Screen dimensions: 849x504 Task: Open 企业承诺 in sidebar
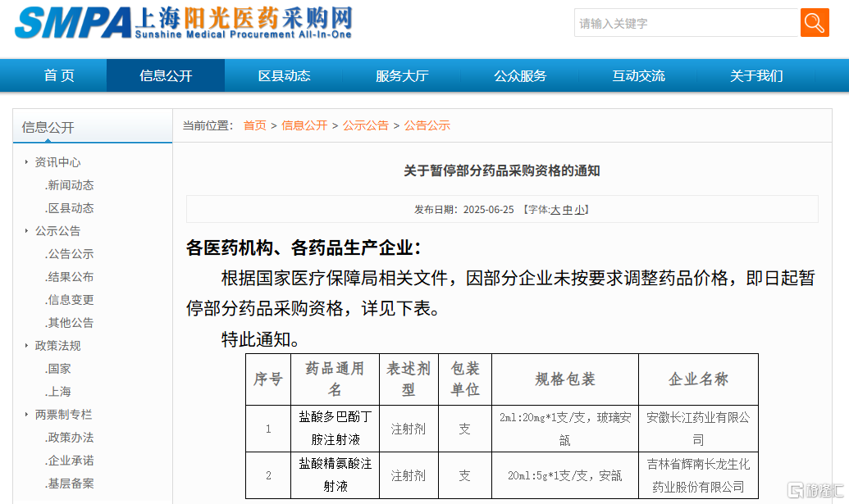tap(69, 461)
